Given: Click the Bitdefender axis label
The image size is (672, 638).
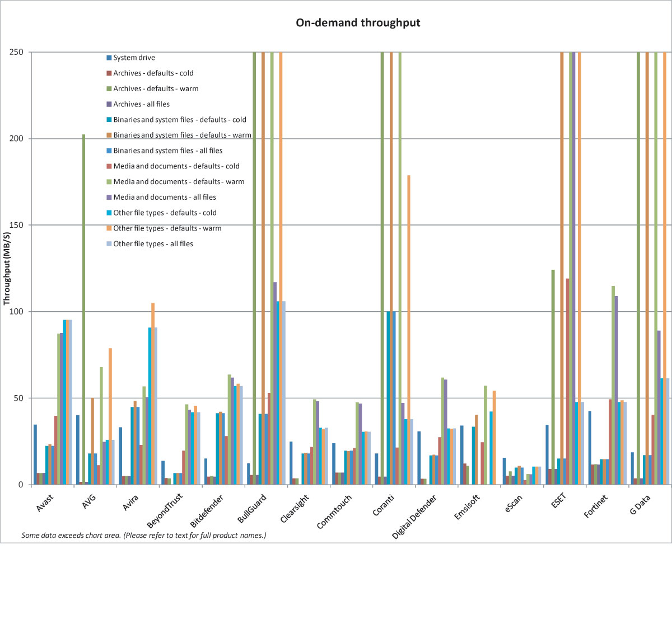Looking at the screenshot, I should [207, 511].
